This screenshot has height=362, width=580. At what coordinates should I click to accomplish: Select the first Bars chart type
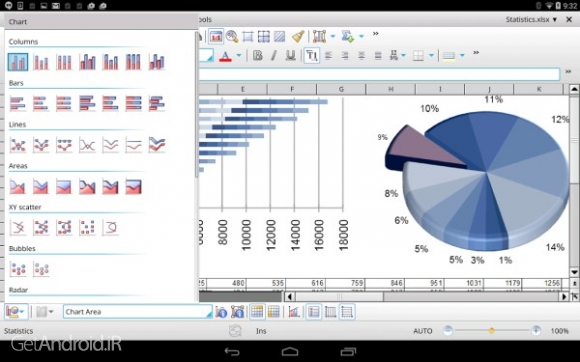click(18, 103)
